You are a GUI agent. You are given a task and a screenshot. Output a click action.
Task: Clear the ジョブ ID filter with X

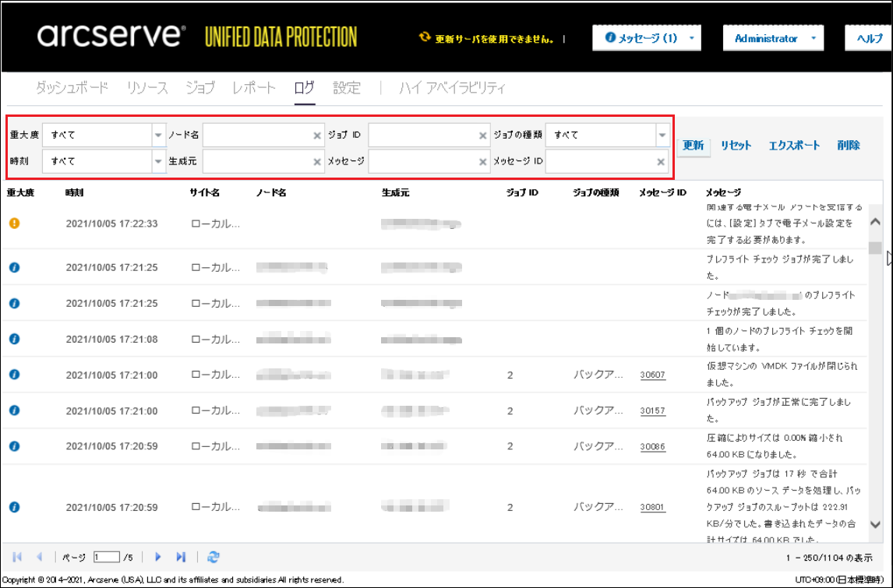(483, 136)
